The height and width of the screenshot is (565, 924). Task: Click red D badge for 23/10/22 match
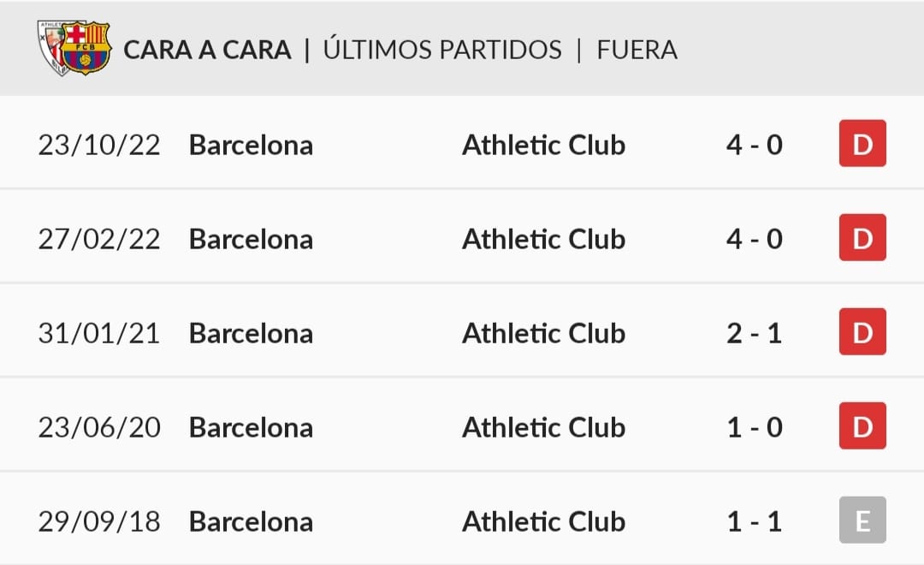[862, 143]
